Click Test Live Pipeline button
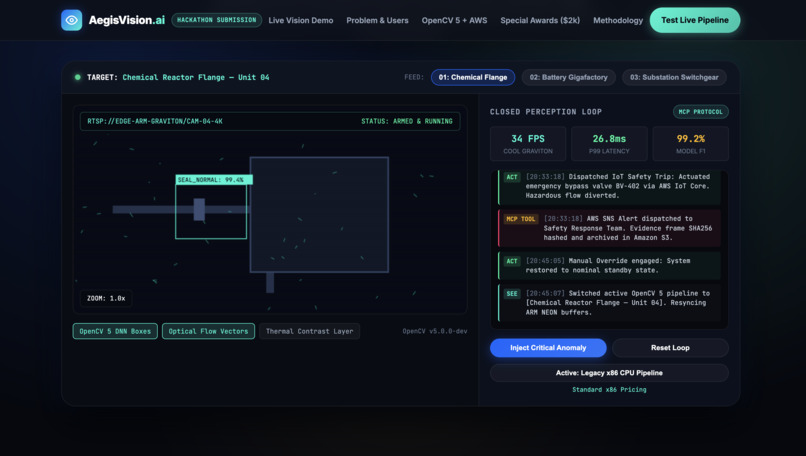 pyautogui.click(x=695, y=20)
